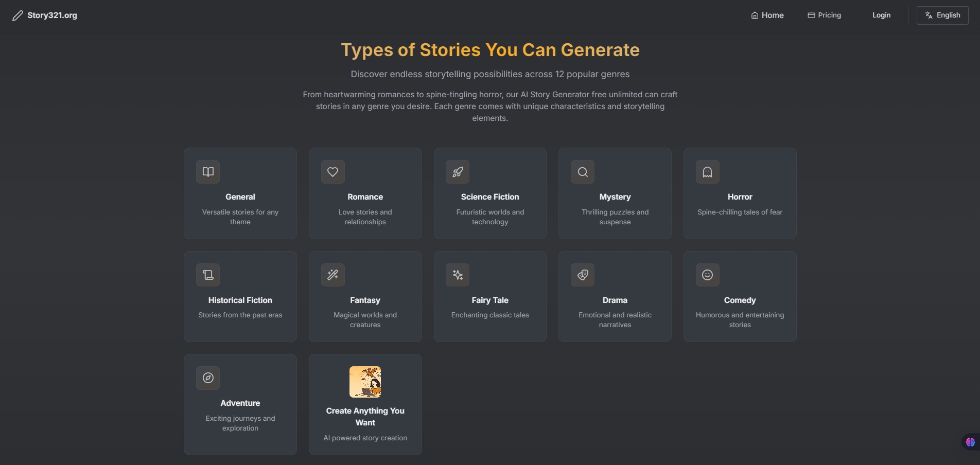Click the Create Anything You Want thumbnail
Image resolution: width=980 pixels, height=465 pixels.
pyautogui.click(x=365, y=382)
